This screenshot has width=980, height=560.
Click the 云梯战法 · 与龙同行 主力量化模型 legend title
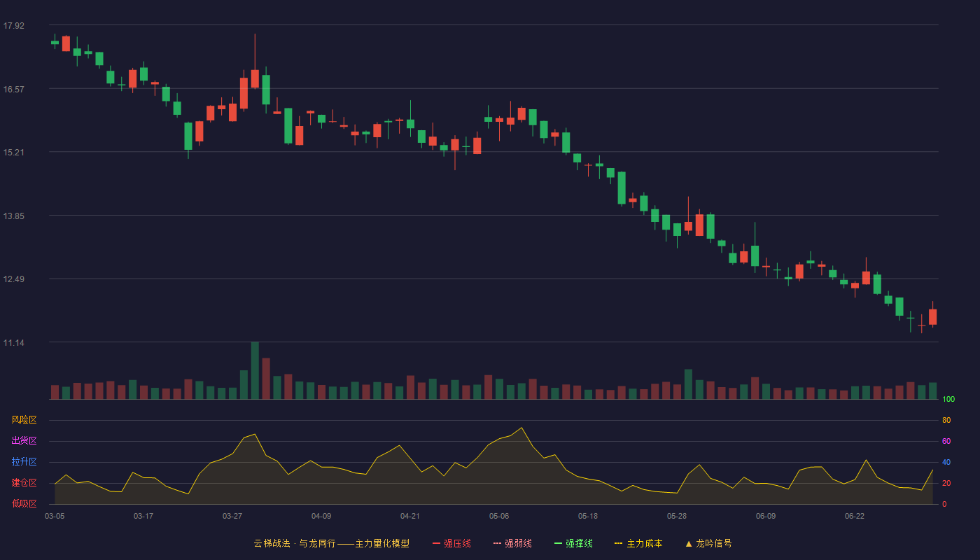click(x=331, y=543)
